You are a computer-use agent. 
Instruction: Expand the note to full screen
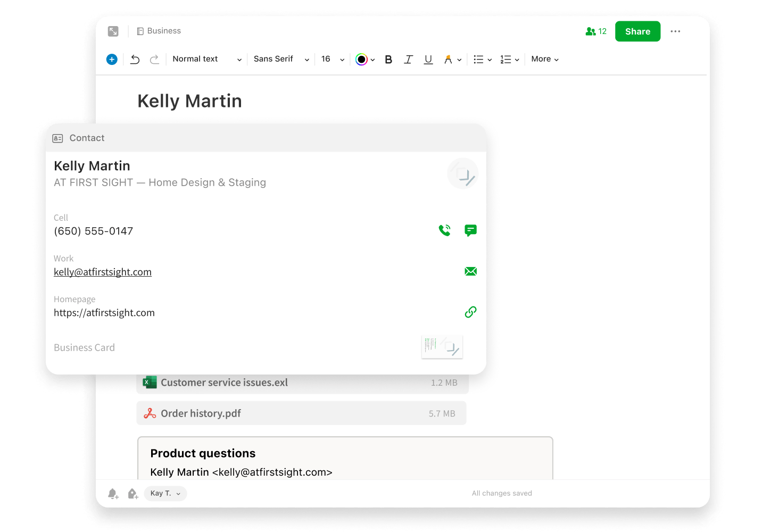[x=113, y=31]
